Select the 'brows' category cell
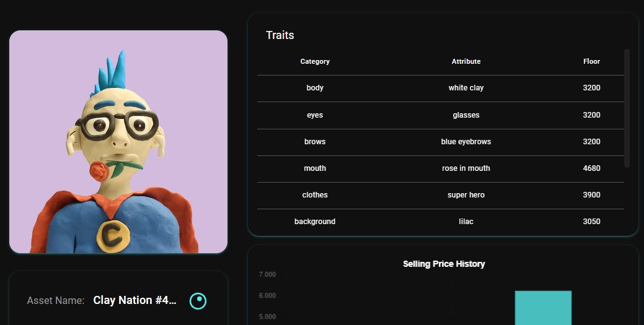Viewport: 644px width, 325px height. (315, 142)
